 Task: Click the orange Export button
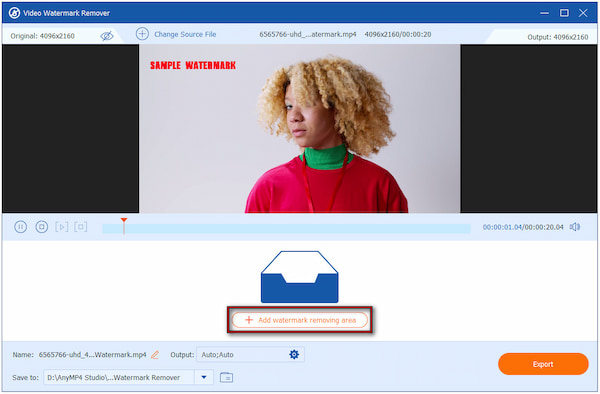pyautogui.click(x=543, y=364)
